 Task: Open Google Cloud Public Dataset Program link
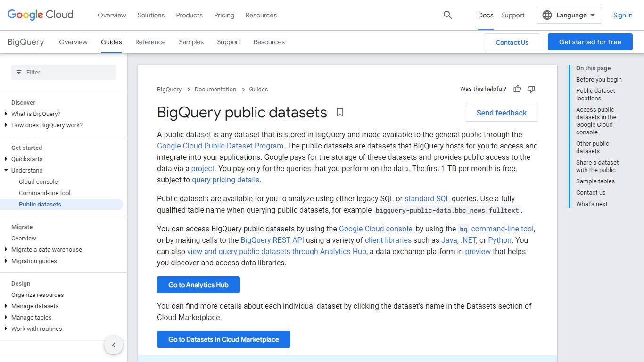pos(220,146)
